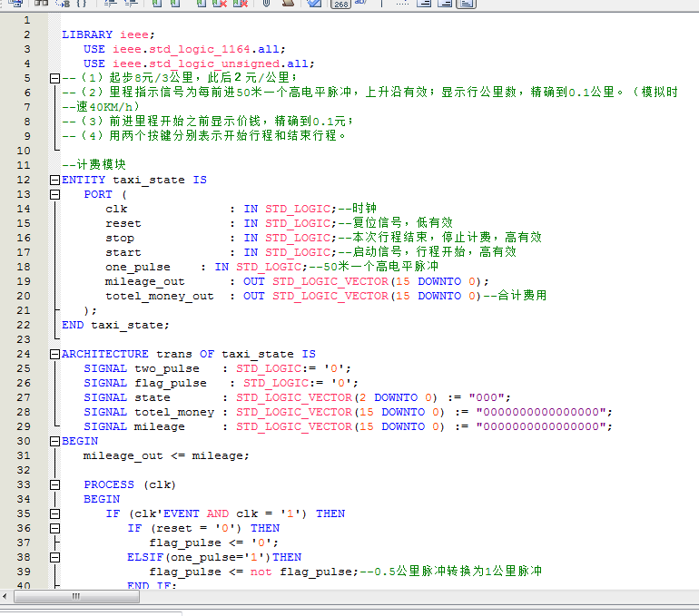Click the paperclip insert file icon
Screen dimensions: 699x616
click(x=267, y=4)
